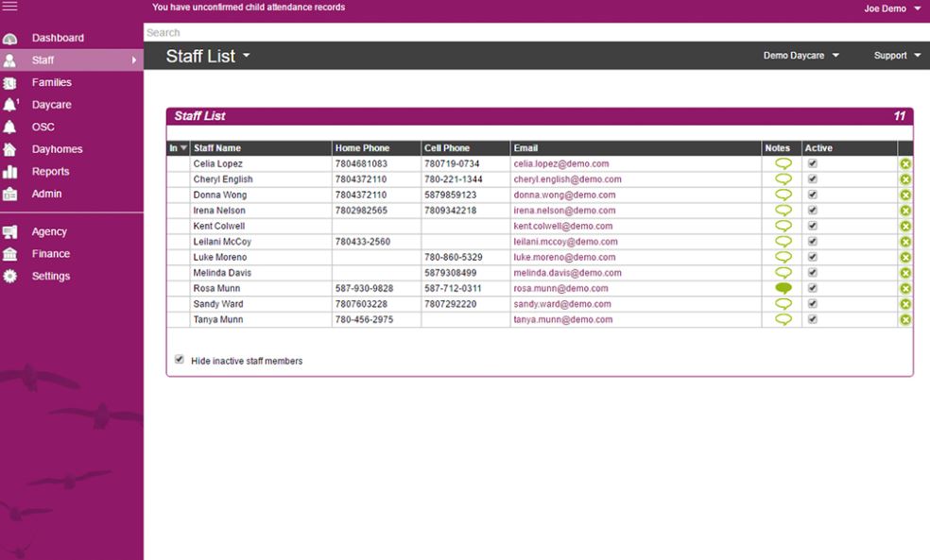The height and width of the screenshot is (560, 930).
Task: Uncheck Active box for Rosa Munn
Action: [813, 288]
